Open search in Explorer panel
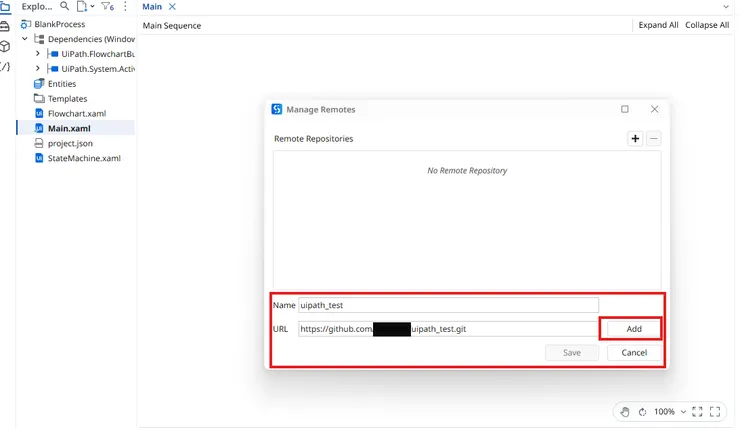Image resolution: width=740 pixels, height=428 pixels. pos(65,6)
